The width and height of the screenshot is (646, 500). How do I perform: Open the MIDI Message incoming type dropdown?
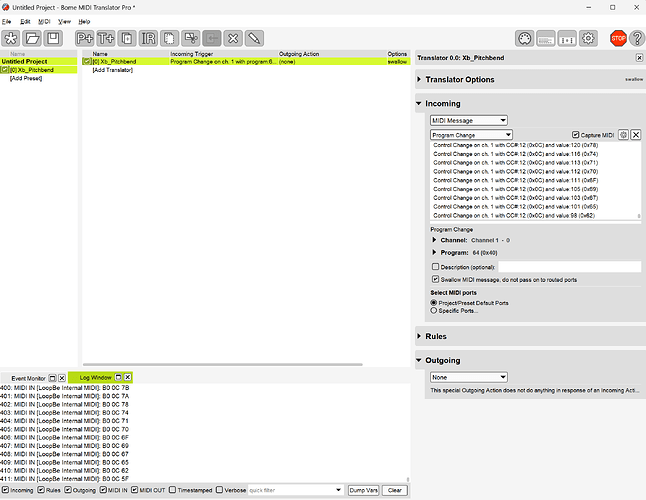coord(469,120)
